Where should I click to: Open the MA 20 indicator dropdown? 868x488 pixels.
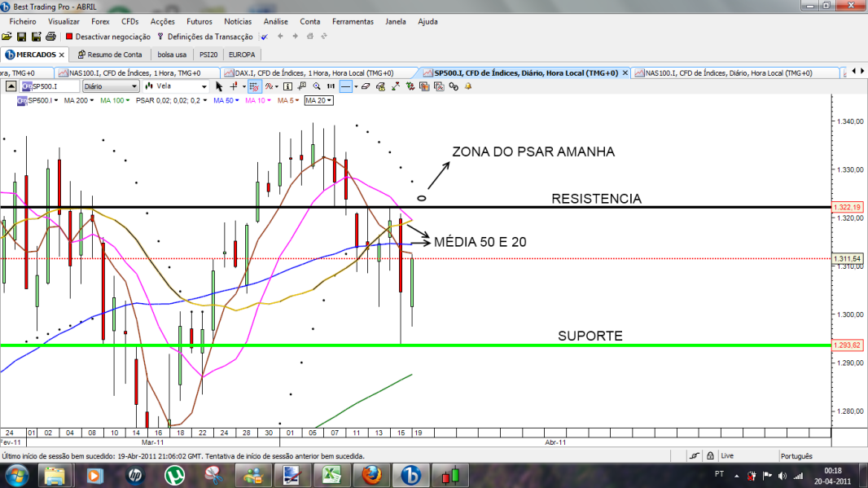(x=319, y=100)
